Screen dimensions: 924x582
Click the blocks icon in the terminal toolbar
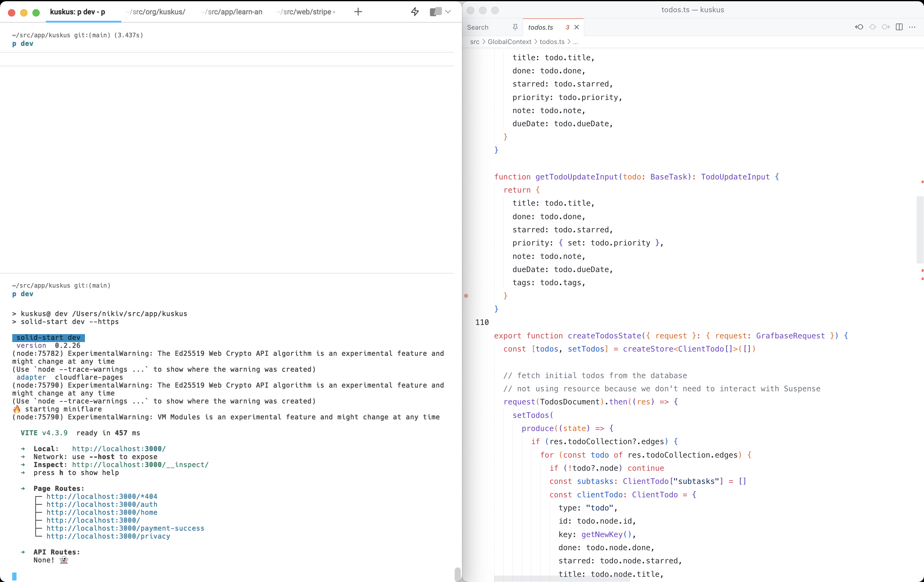(435, 12)
